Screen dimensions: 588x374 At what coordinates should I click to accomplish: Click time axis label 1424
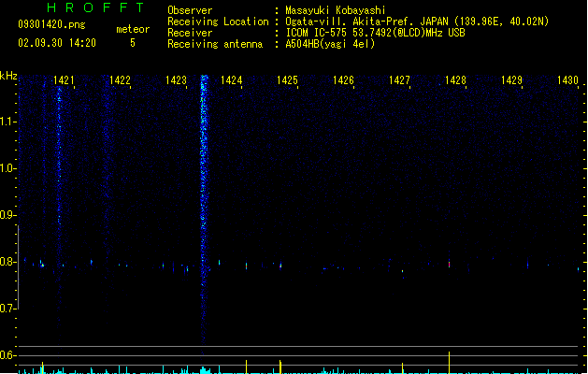232,80
